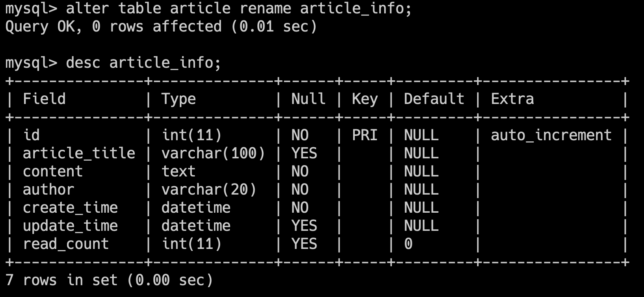Click the 'Key' column header
The image size is (644, 297).
[365, 99]
